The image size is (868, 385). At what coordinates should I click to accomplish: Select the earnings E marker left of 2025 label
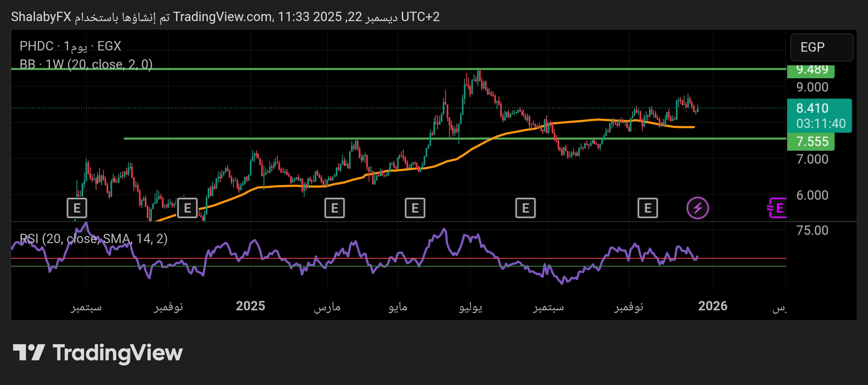pyautogui.click(x=187, y=208)
